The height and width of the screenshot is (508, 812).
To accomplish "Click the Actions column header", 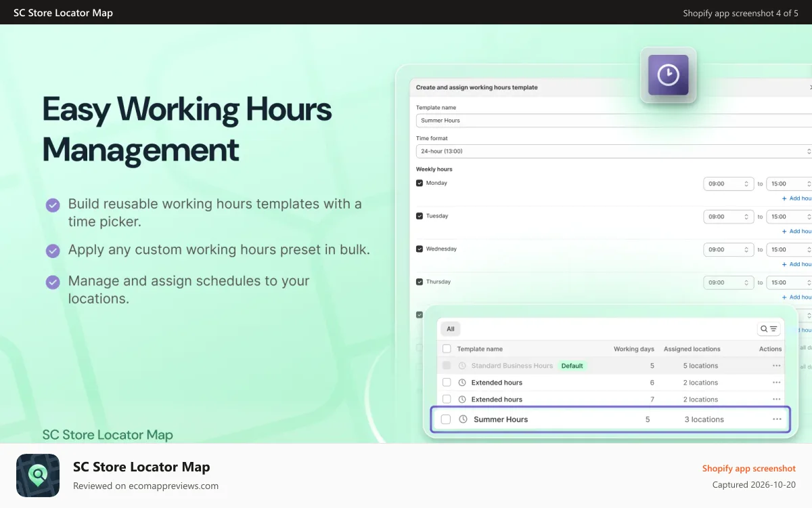I will pyautogui.click(x=770, y=349).
